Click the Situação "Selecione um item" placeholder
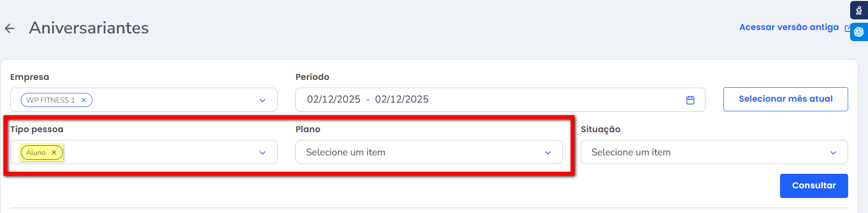 631,152
